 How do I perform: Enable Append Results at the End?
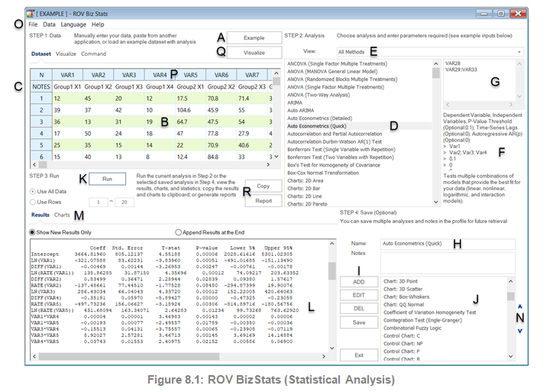(x=178, y=232)
